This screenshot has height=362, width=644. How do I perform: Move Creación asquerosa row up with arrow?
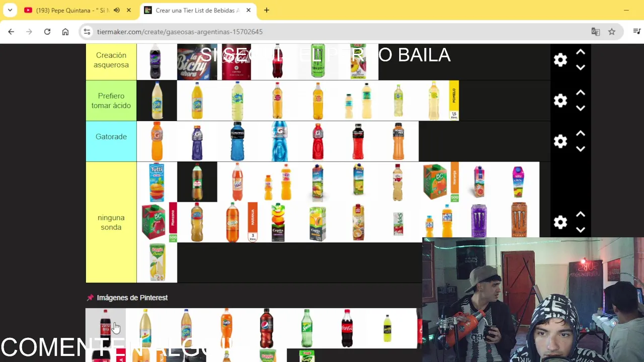580,52
